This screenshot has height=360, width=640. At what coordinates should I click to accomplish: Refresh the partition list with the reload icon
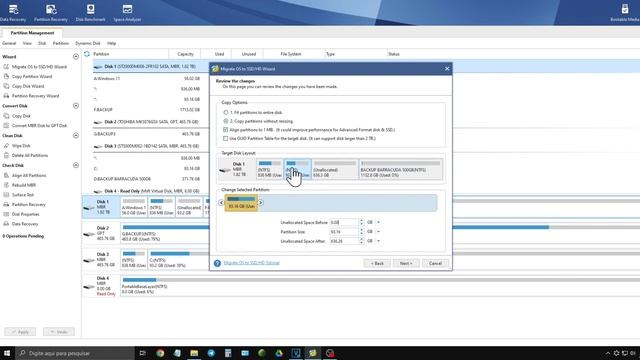click(87, 54)
